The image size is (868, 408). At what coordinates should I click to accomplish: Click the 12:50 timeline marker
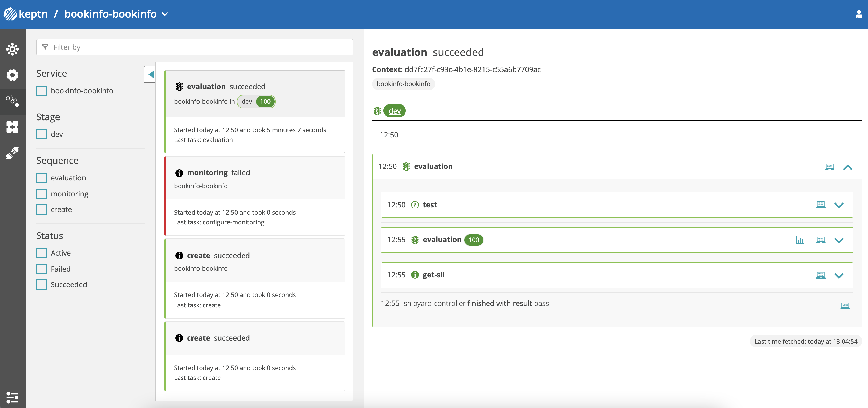[x=389, y=135]
